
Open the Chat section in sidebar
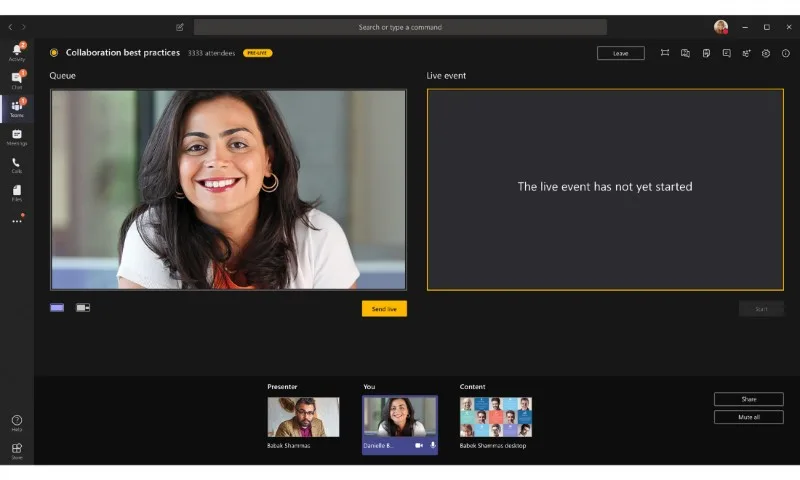(x=17, y=80)
